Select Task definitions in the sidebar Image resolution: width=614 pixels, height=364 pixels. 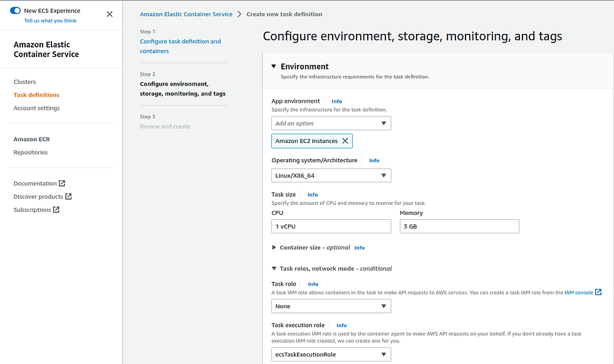[x=36, y=95]
